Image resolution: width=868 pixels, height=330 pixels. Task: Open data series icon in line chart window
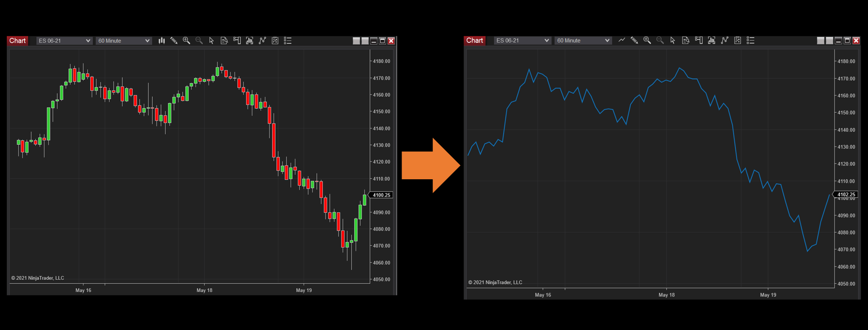click(712, 40)
